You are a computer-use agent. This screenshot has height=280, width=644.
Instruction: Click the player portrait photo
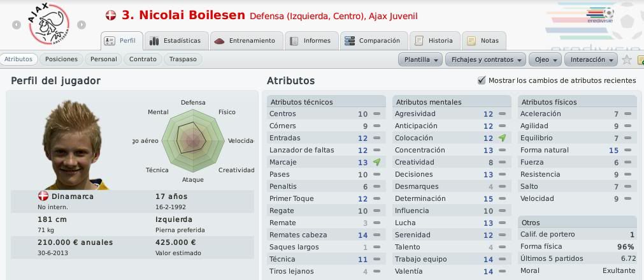tap(73, 145)
